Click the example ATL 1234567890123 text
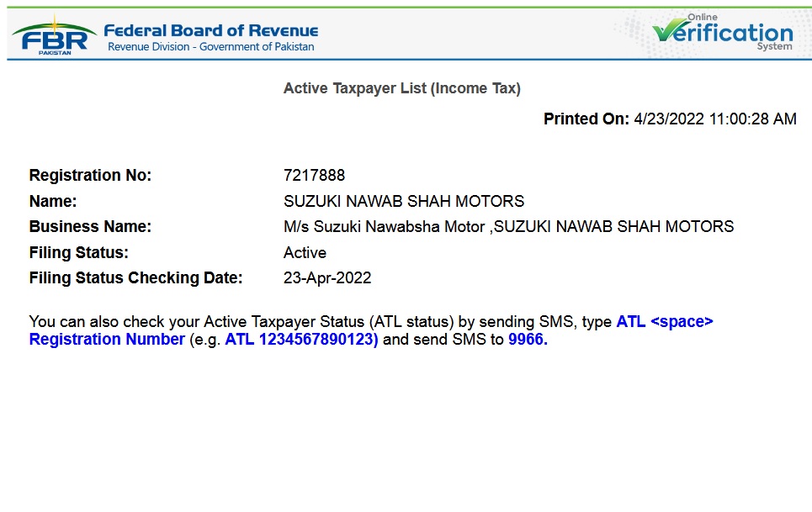 (301, 340)
